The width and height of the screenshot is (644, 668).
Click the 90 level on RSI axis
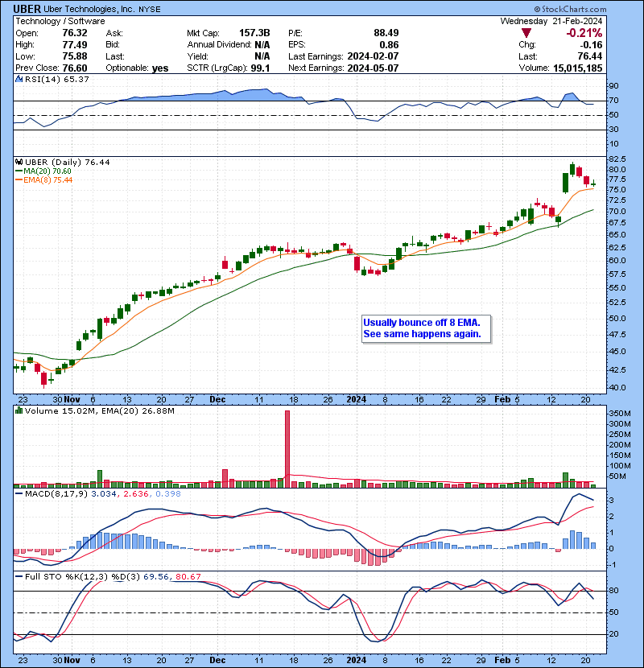(613, 86)
